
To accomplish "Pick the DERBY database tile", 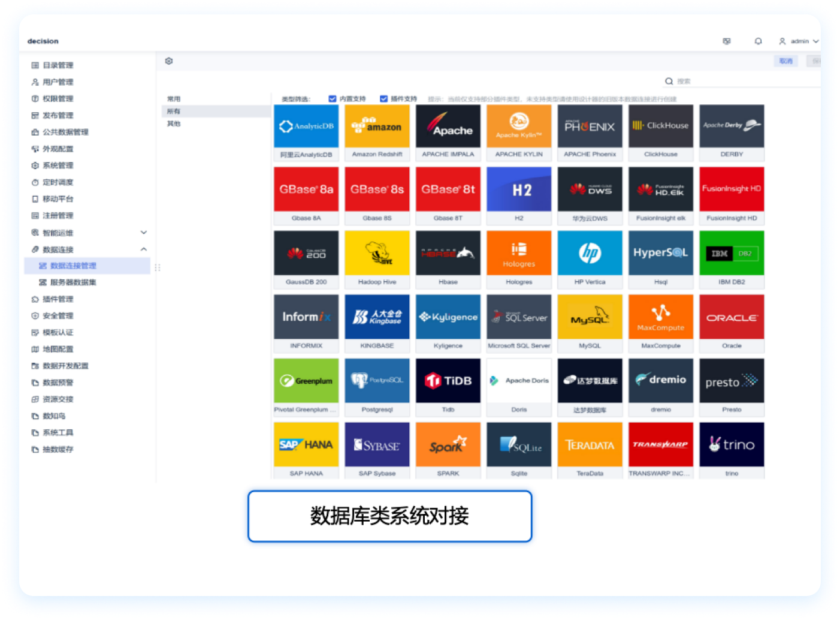I will pos(732,133).
